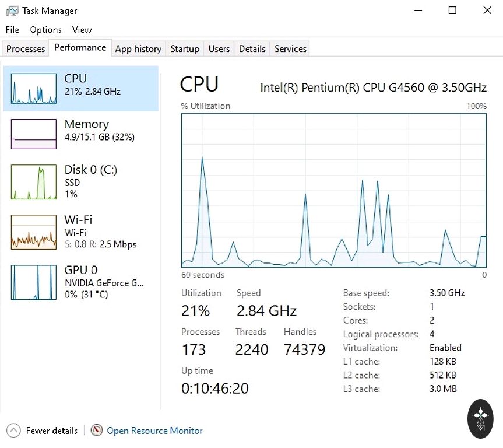The width and height of the screenshot is (503, 448).
Task: Collapse view using Fewer details arrow
Action: 13,430
